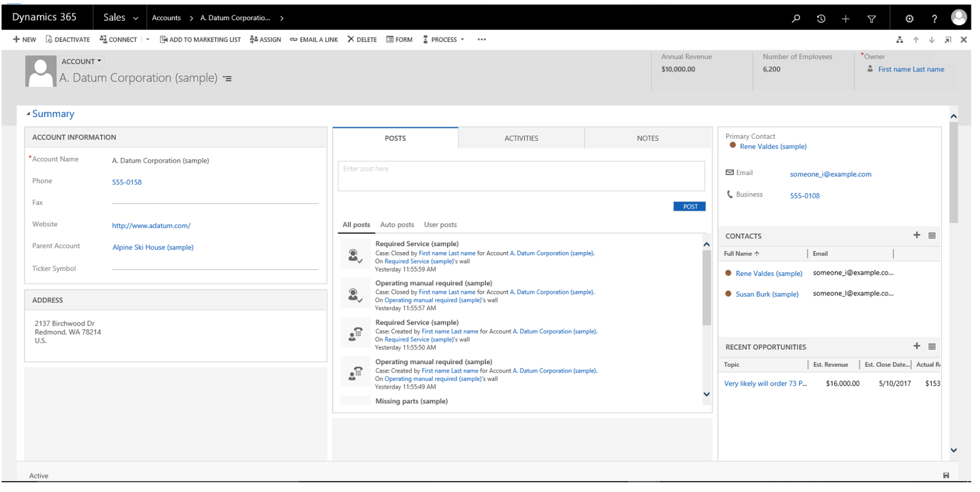Click email someone_i@example.com link
The height and width of the screenshot is (492, 980).
tap(831, 174)
